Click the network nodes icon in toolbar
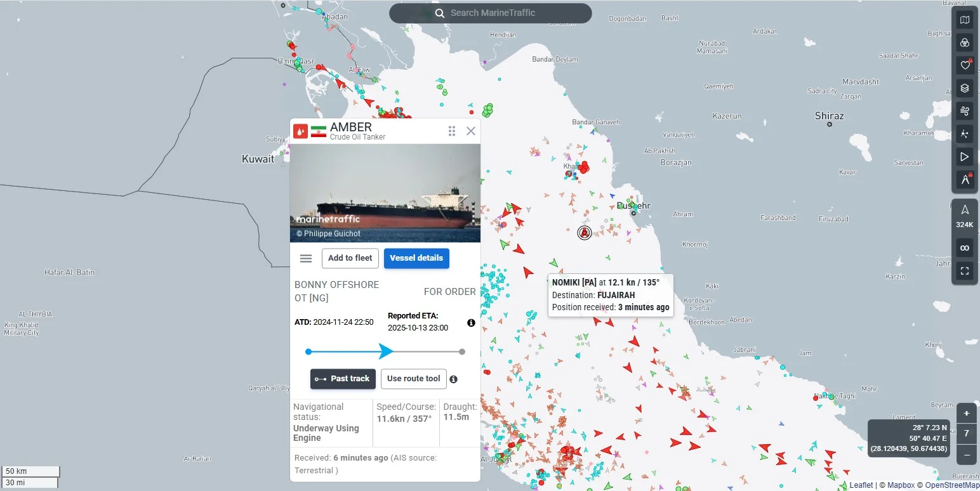The height and width of the screenshot is (491, 980). 965,134
